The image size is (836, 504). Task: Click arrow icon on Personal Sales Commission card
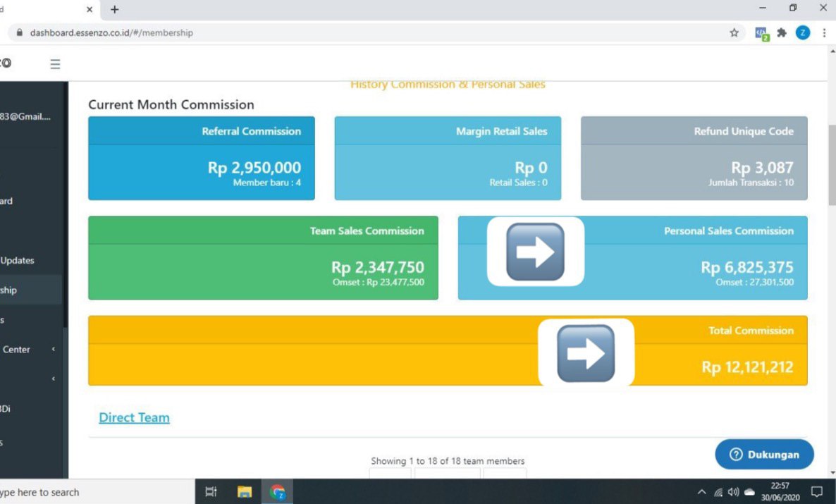pyautogui.click(x=535, y=252)
